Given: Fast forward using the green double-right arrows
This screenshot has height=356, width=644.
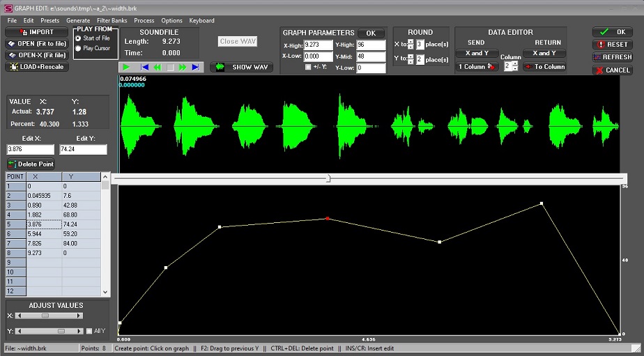Looking at the screenshot, I should click(183, 68).
